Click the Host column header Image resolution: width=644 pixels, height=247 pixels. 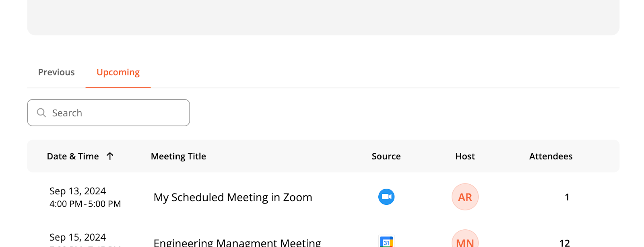(x=465, y=156)
